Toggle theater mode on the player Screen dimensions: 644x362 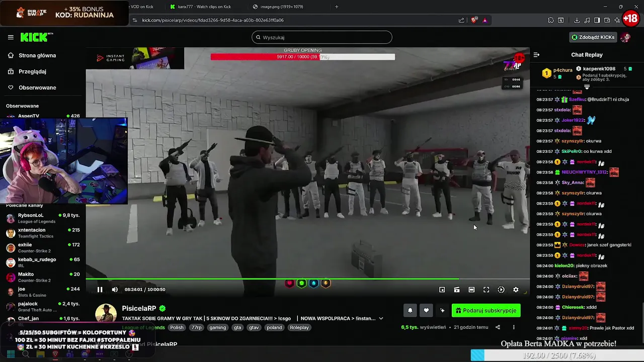[471, 290]
